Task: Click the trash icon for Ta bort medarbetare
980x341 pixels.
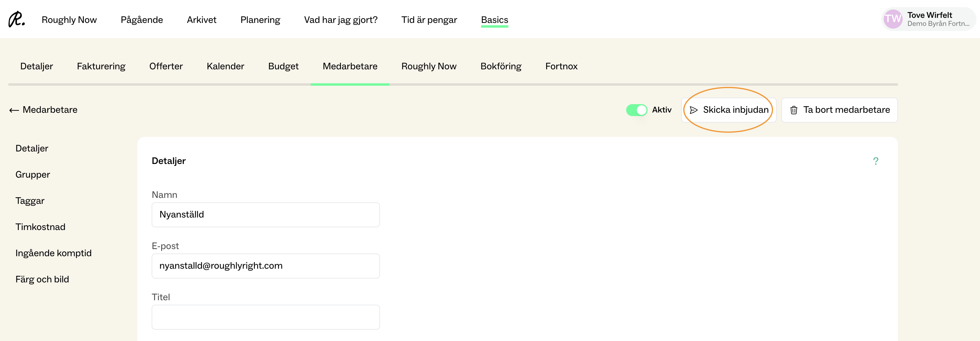Action: (x=794, y=110)
